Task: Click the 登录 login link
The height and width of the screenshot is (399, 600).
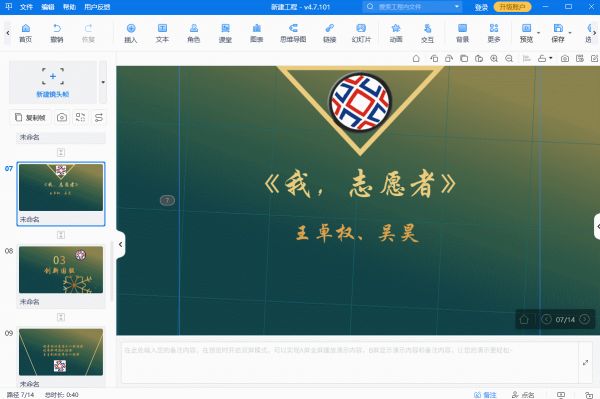Action: click(481, 7)
